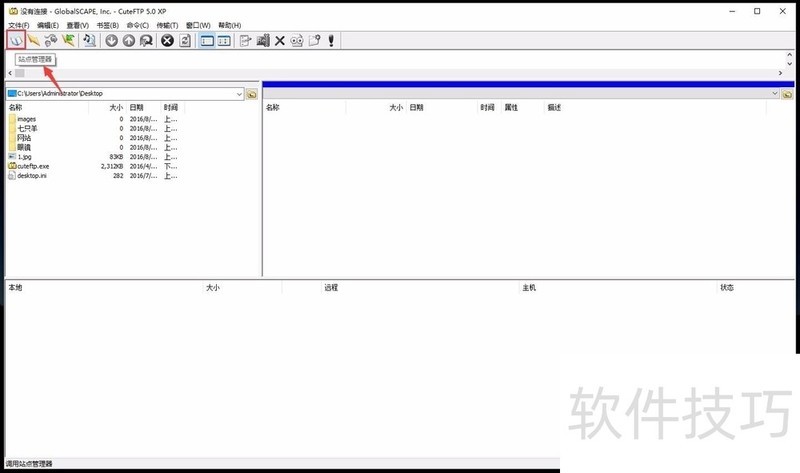This screenshot has height=473, width=800.
Task: Open the Site Manager book icon
Action: [x=16, y=40]
